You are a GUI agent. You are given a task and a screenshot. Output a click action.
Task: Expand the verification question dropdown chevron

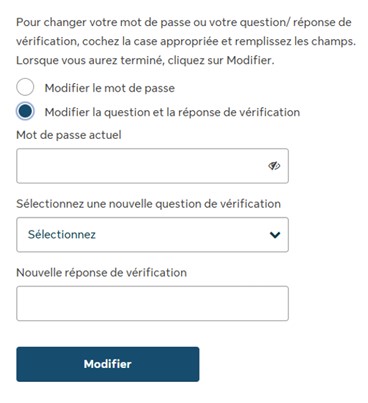click(275, 235)
